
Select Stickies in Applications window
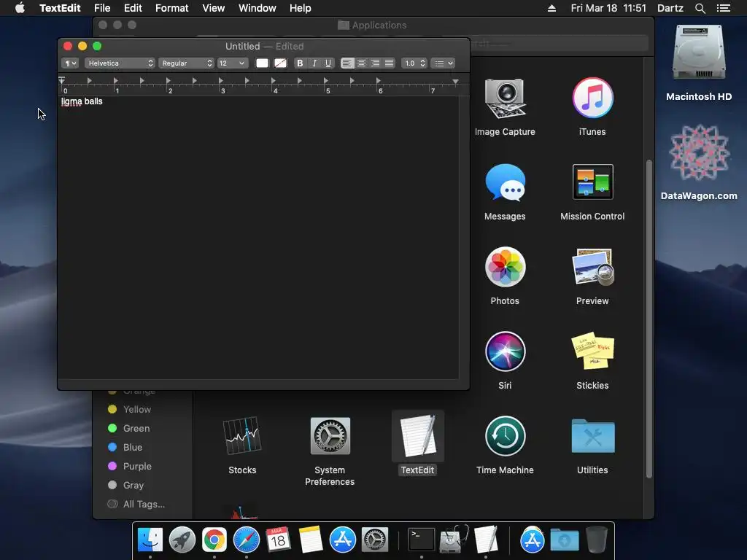pos(592,361)
